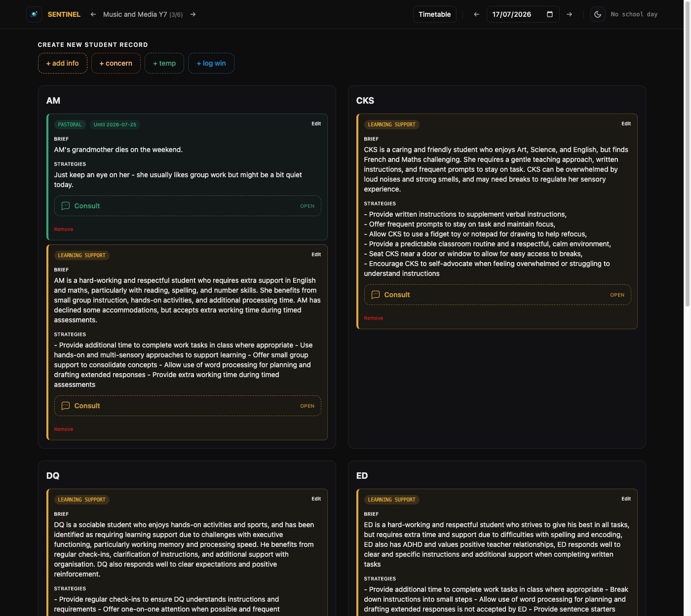Click the chat icon in AM's pastoral Consult

[66, 206]
